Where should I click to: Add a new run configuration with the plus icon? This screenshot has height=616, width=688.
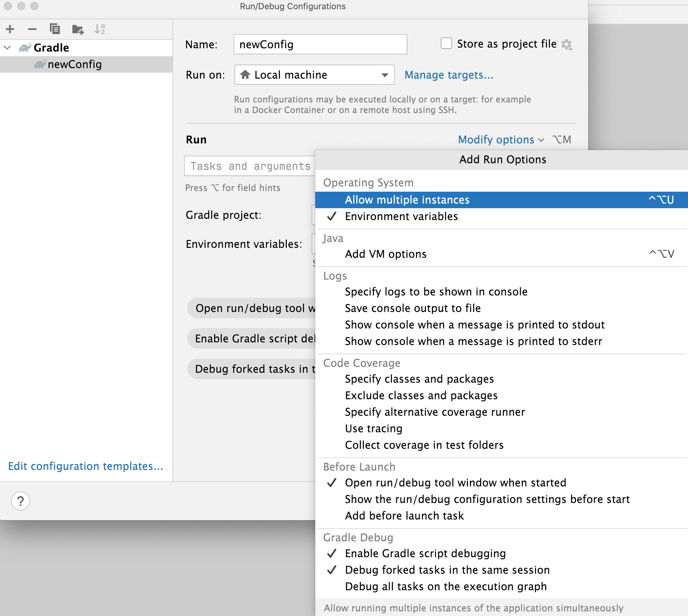(x=10, y=29)
